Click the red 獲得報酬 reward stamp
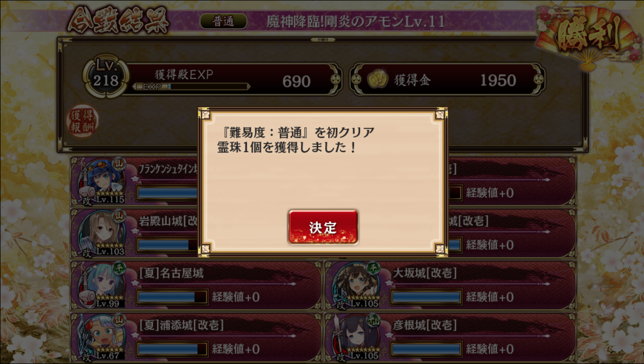This screenshot has width=644, height=364. 83,121
